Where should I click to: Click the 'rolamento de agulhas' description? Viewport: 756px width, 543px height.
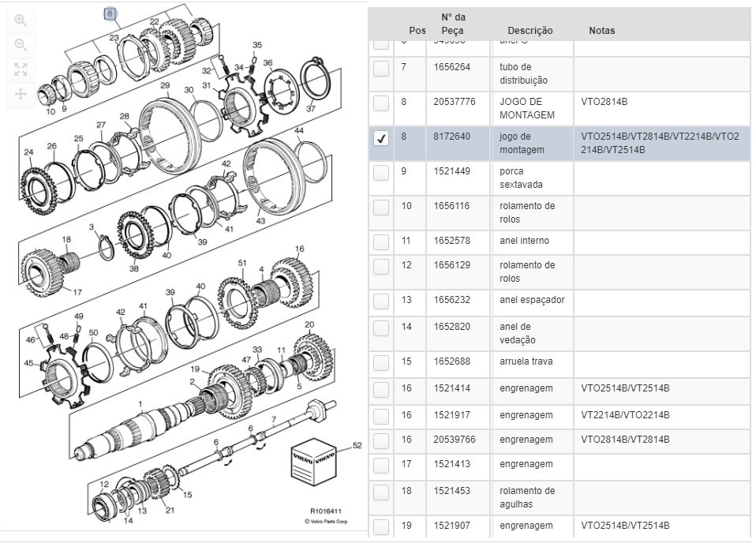(x=527, y=498)
